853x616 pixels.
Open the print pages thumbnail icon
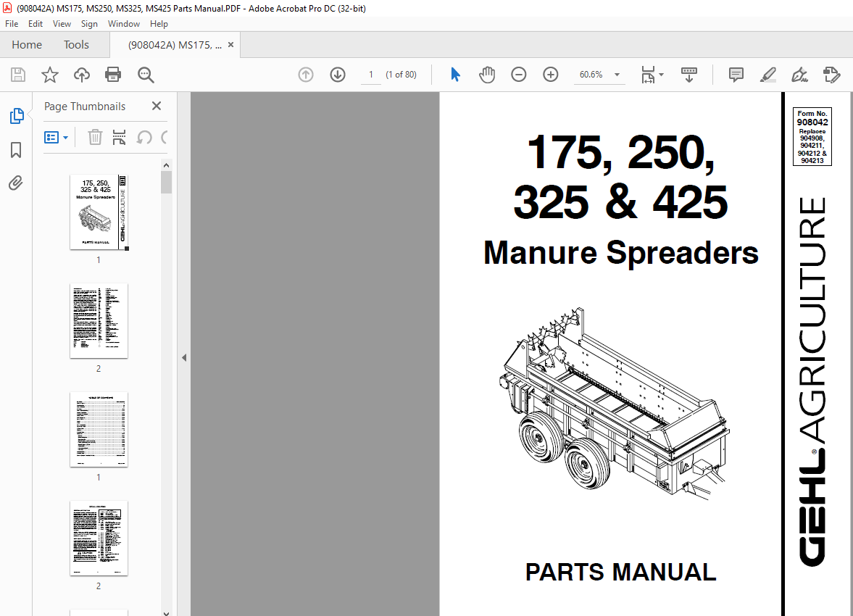click(119, 137)
